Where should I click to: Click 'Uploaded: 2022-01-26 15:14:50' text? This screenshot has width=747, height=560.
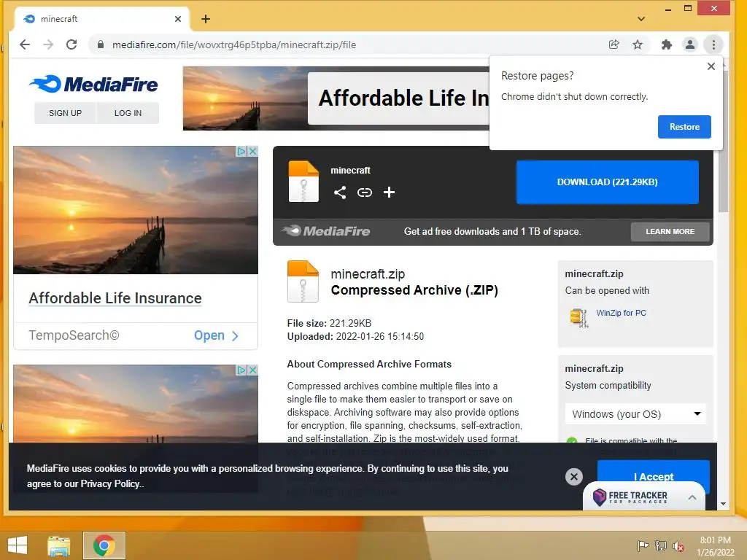click(x=355, y=337)
